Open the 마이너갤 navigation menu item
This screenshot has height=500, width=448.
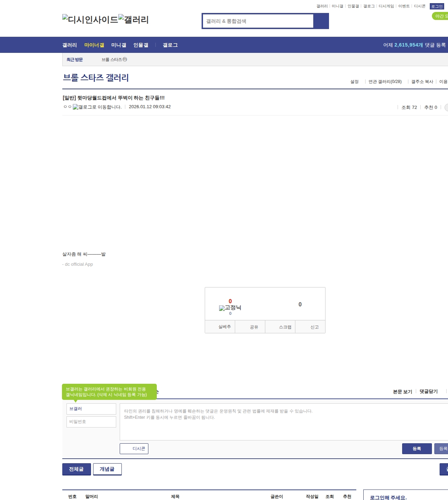coord(94,45)
